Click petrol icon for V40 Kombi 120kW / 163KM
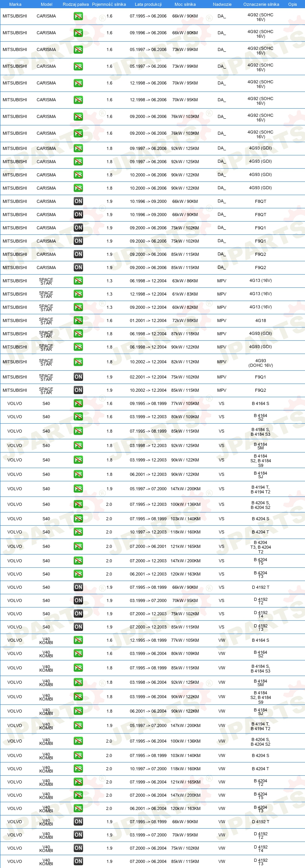The width and height of the screenshot is (305, 868). pyautogui.click(x=78, y=808)
